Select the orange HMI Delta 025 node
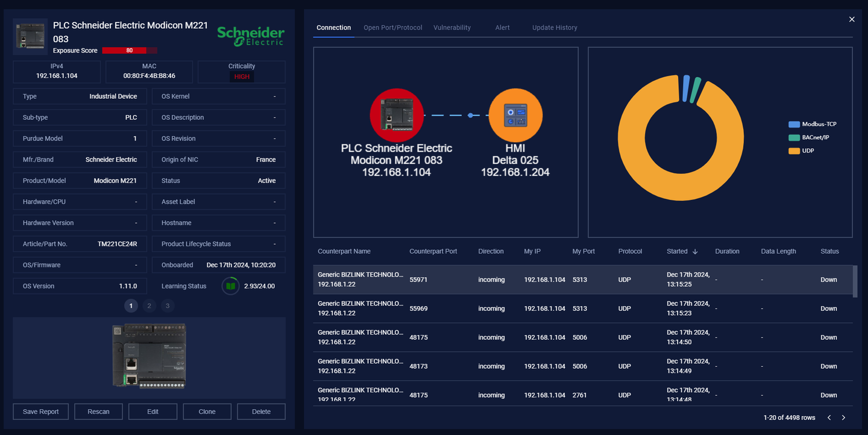 pyautogui.click(x=515, y=115)
